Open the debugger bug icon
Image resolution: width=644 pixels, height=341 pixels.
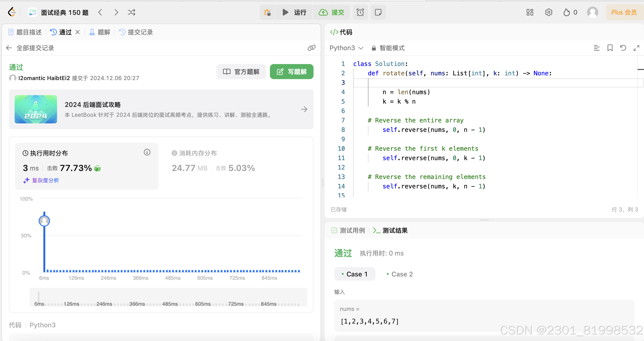coord(267,12)
